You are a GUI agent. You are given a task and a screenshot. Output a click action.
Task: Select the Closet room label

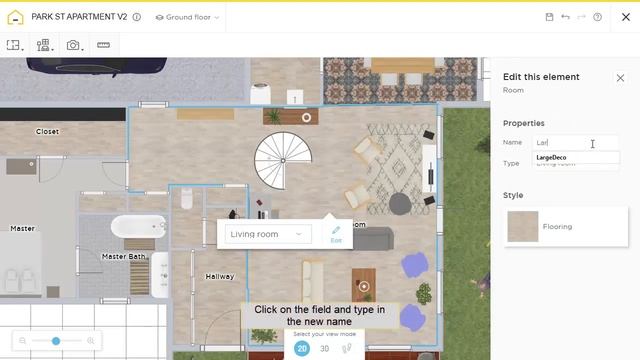click(47, 131)
